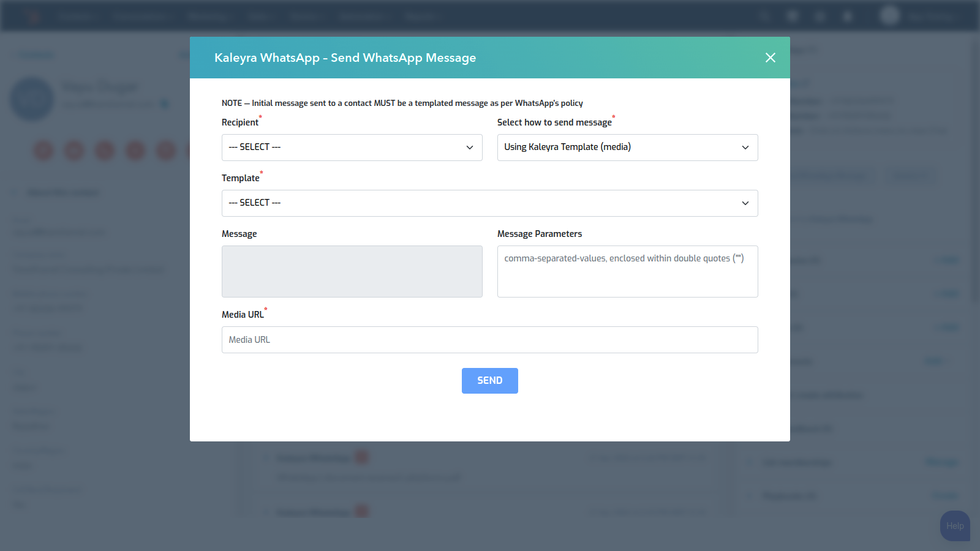Click the dialog title Kaleyra WhatsApp

click(x=345, y=58)
